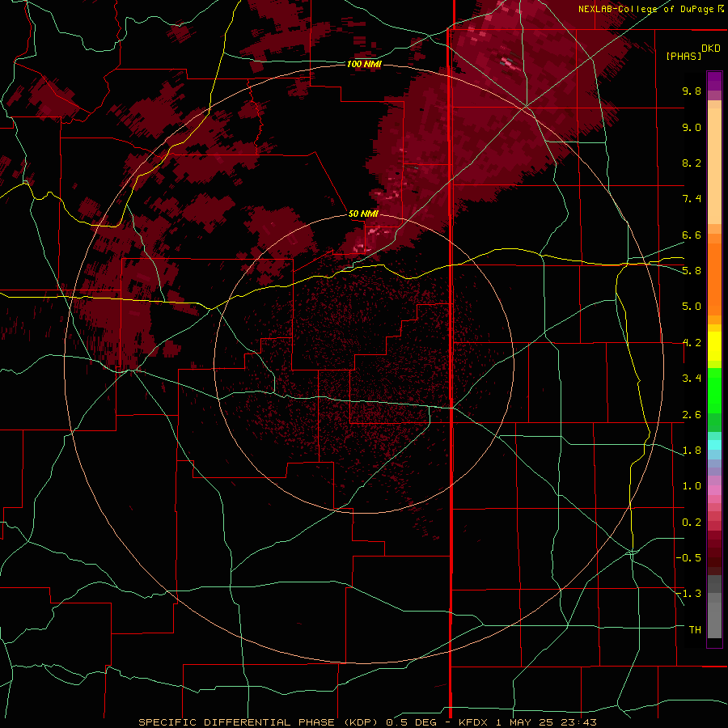Click the 50 NMI range ring label
Screen dimensions: 728x728
tap(363, 214)
